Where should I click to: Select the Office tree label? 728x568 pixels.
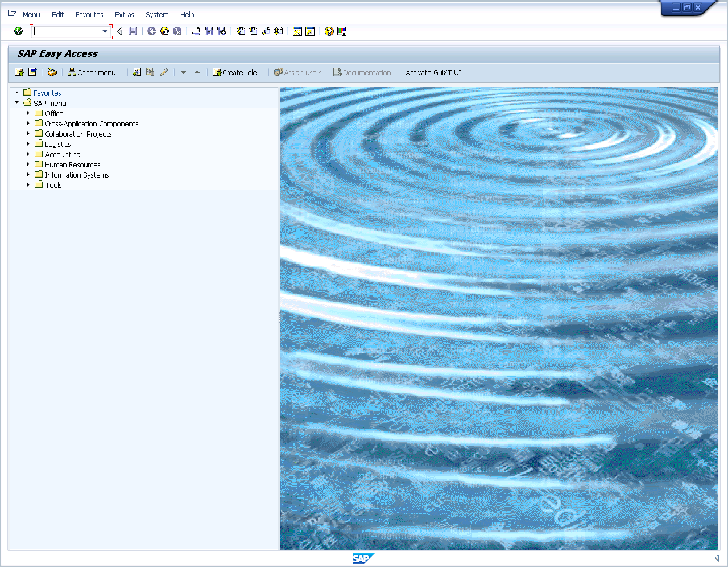[54, 113]
